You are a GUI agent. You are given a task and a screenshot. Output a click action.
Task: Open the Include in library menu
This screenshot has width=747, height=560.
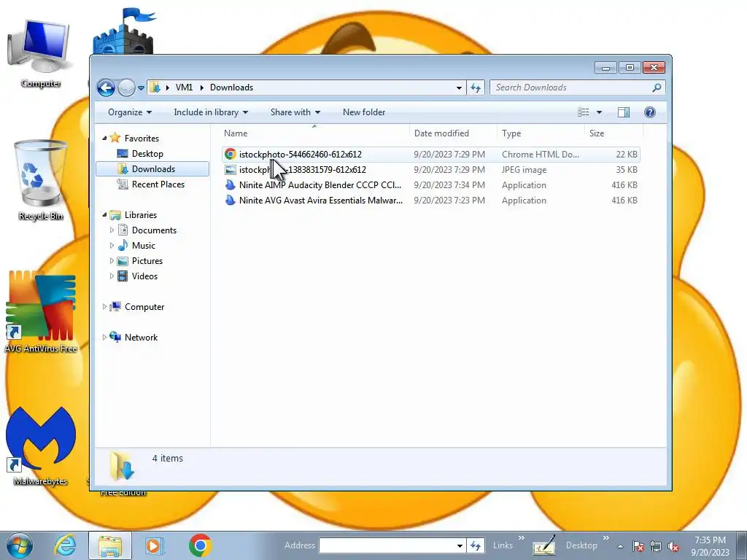tap(211, 112)
